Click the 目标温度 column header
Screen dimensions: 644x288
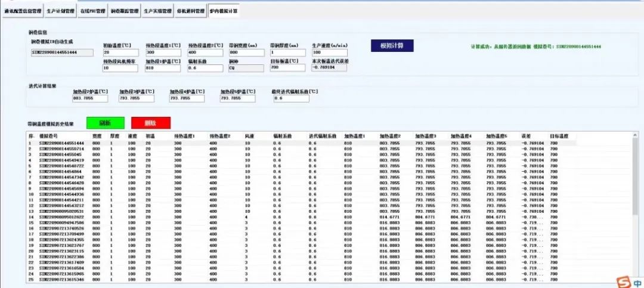coord(559,136)
